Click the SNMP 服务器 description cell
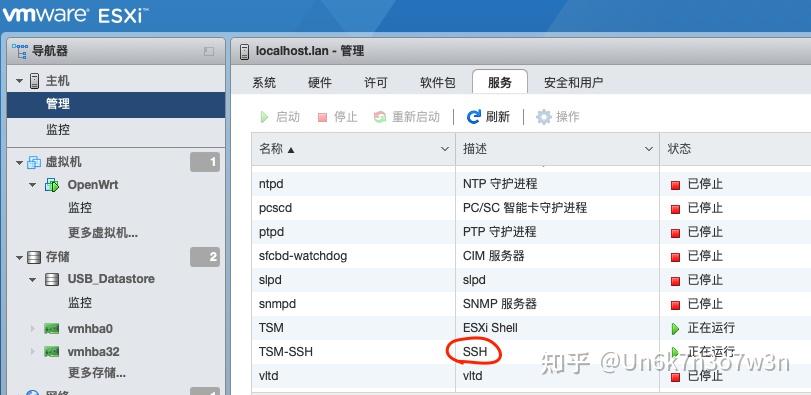811x395 pixels. 558,304
